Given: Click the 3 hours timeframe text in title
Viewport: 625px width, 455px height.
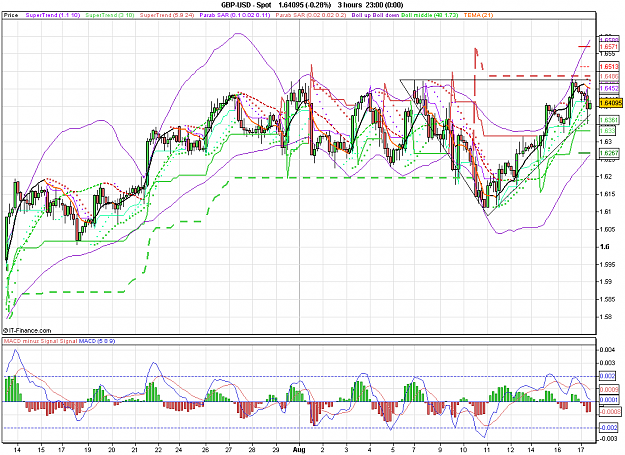Looking at the screenshot, I should click(x=349, y=5).
